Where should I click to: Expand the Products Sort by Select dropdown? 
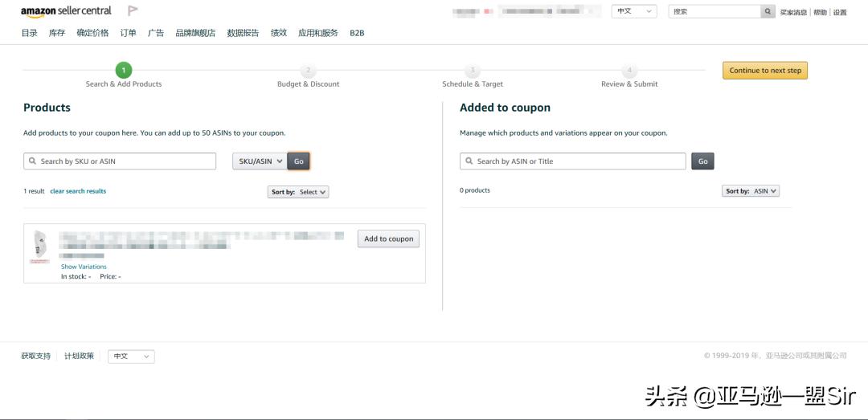tap(299, 192)
